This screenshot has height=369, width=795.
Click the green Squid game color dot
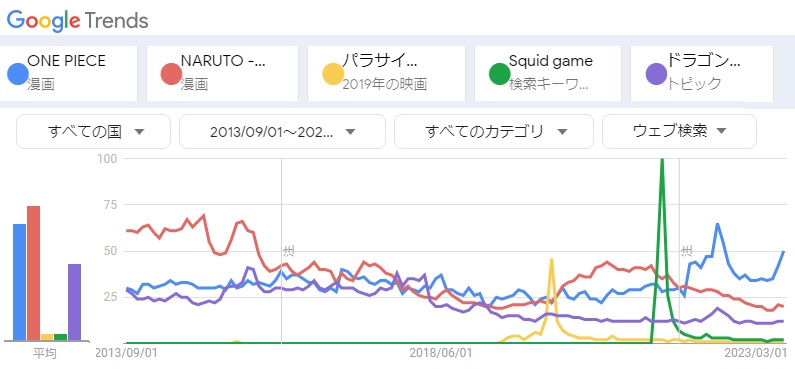(x=499, y=73)
